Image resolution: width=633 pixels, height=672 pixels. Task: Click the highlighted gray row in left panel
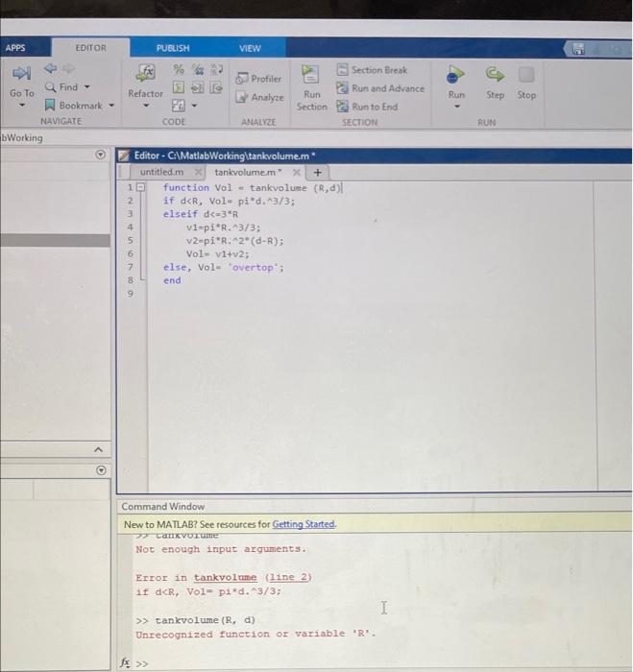tap(55, 240)
